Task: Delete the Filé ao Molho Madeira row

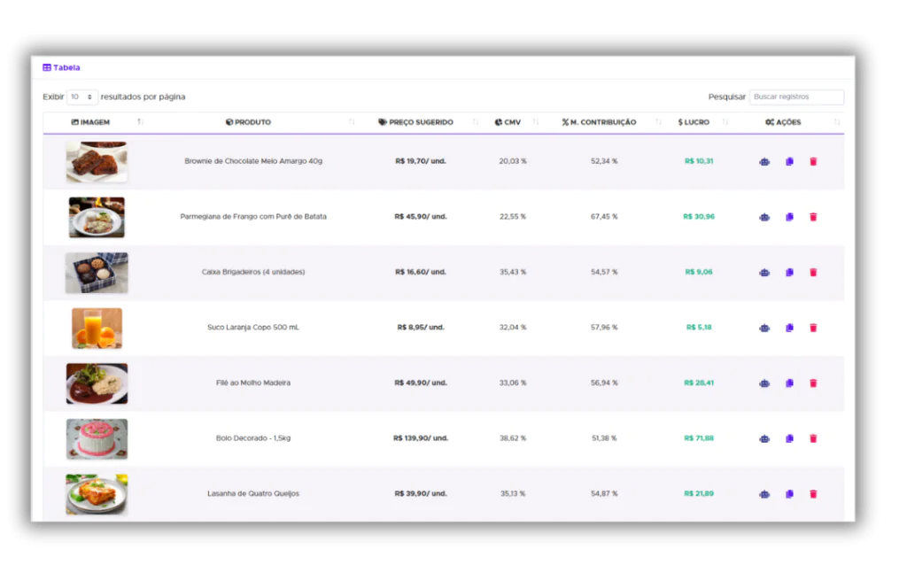Action: coord(813,383)
